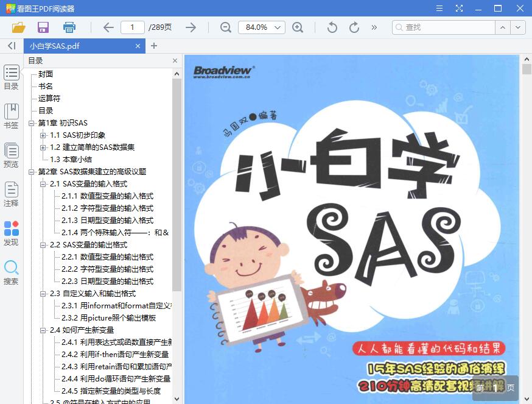Select the 小白学SAS.pdf document tab
This screenshot has height=404, width=532.
(85, 46)
